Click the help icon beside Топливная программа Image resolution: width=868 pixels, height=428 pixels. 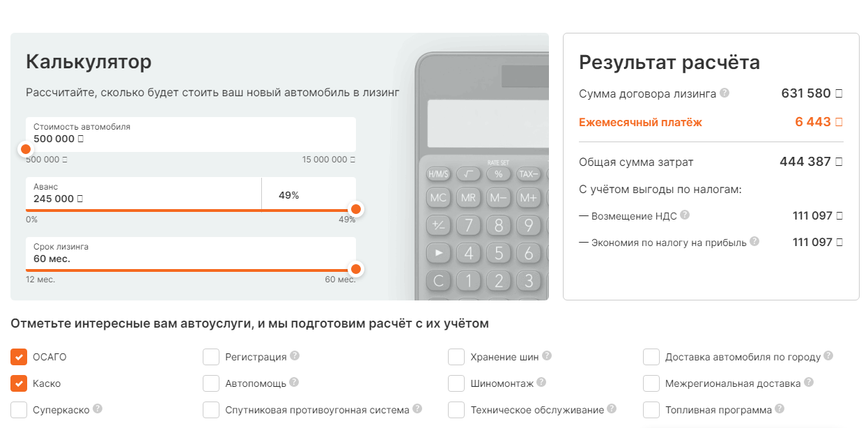tap(780, 409)
